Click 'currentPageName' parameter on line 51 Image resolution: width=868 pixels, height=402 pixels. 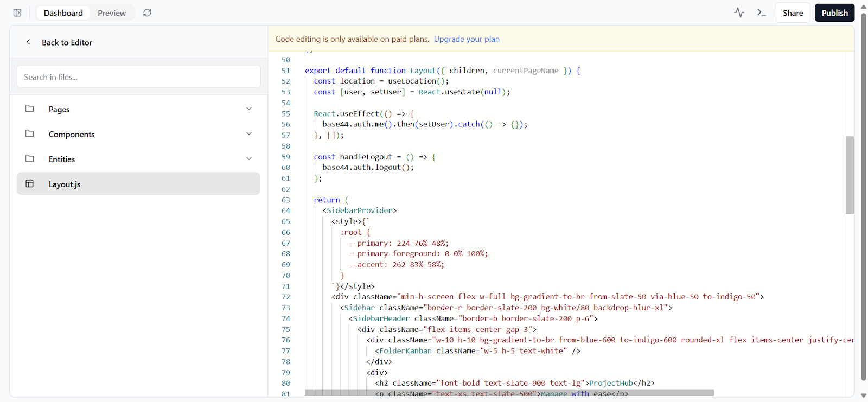(526, 71)
